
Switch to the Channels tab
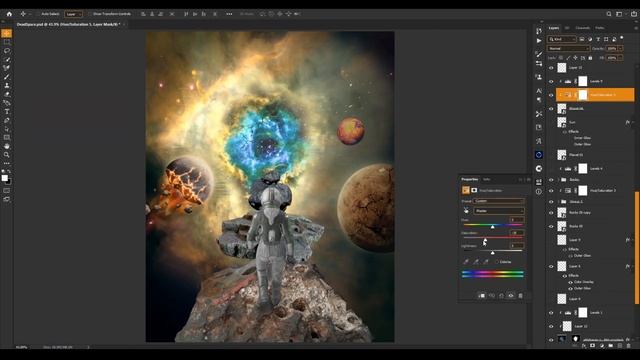click(582, 28)
